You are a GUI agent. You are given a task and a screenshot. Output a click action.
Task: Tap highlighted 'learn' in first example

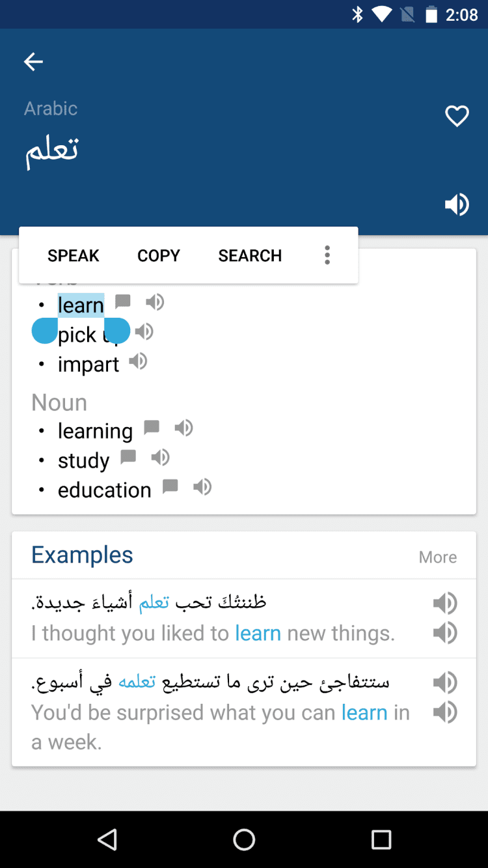click(258, 633)
